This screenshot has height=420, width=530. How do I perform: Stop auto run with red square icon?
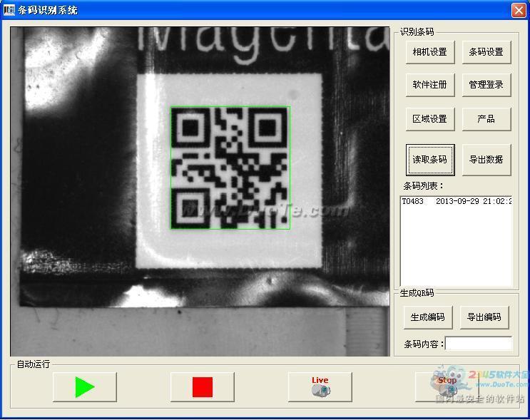[x=202, y=387]
